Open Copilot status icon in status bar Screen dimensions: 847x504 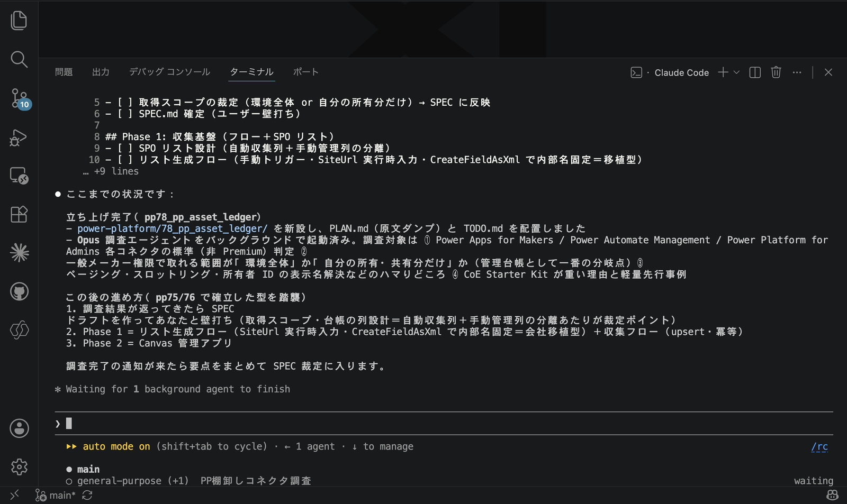coord(832,496)
